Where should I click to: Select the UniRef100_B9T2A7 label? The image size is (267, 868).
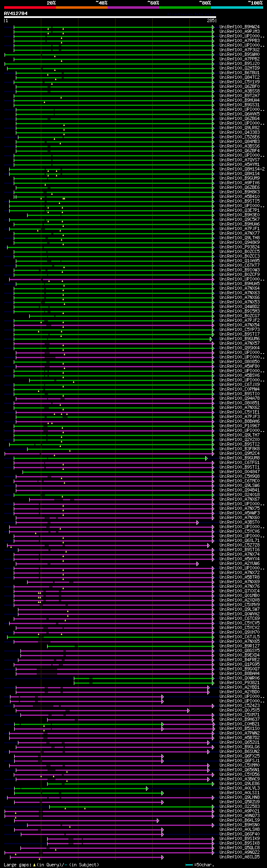tap(239, 95)
